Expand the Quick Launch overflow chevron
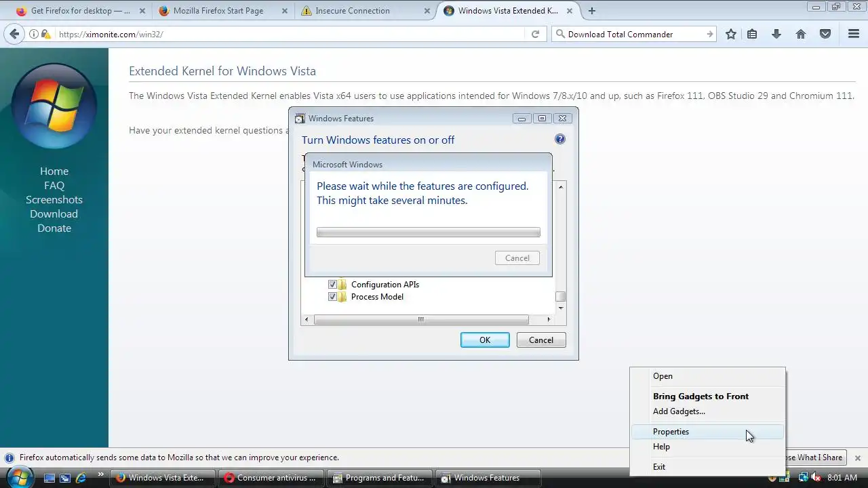 coord(101,474)
